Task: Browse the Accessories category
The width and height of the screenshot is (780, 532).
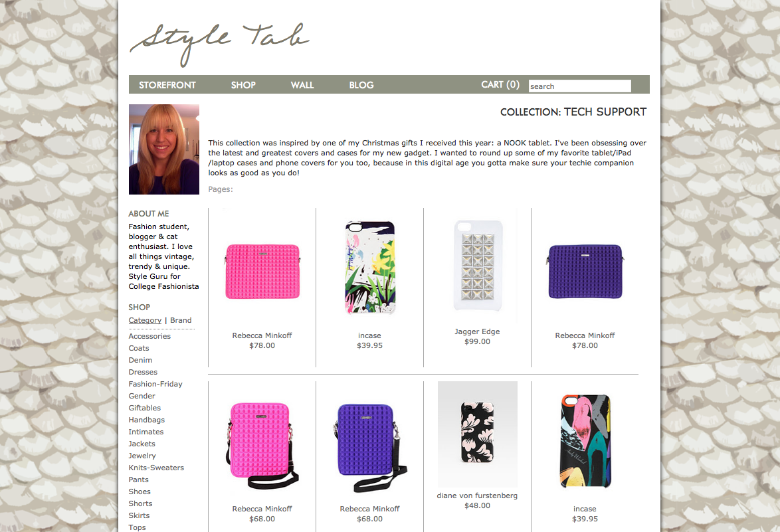Action: click(x=149, y=336)
